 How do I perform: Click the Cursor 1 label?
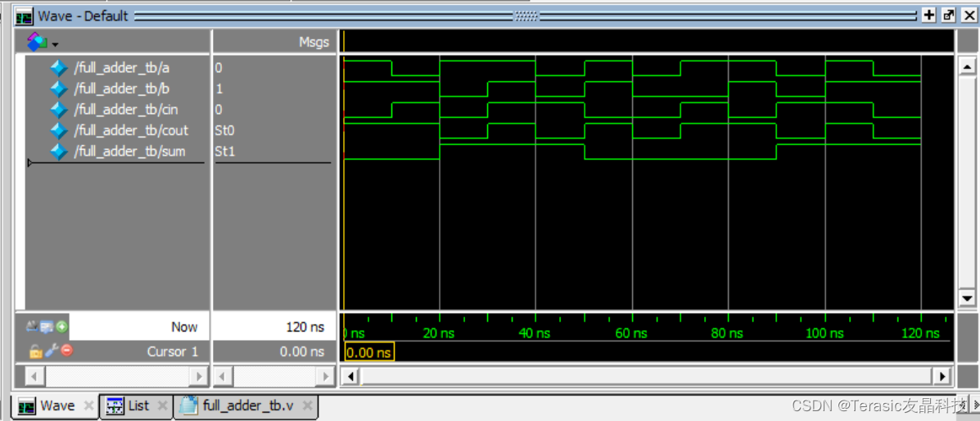pos(173,351)
